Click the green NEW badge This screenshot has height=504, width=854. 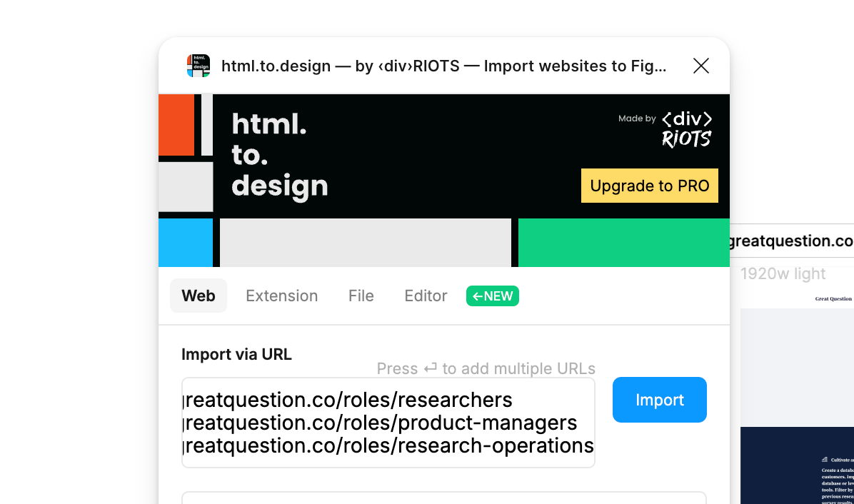pyautogui.click(x=493, y=296)
